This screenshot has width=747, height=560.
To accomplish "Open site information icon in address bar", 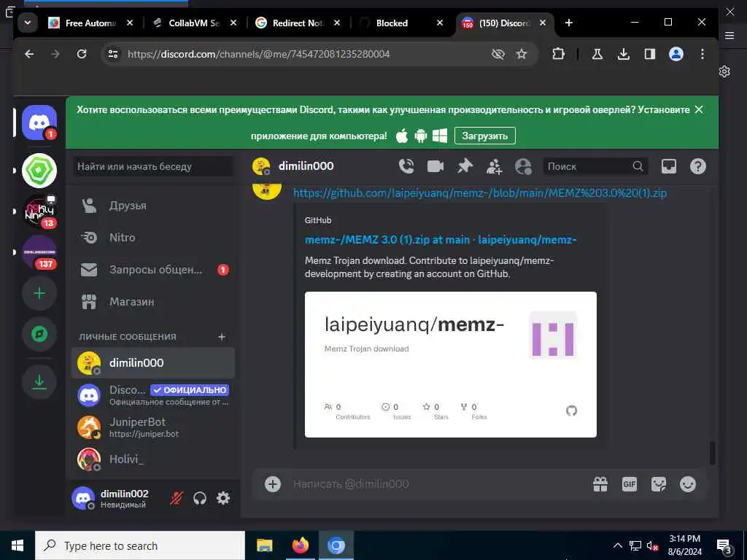I will pos(113,54).
